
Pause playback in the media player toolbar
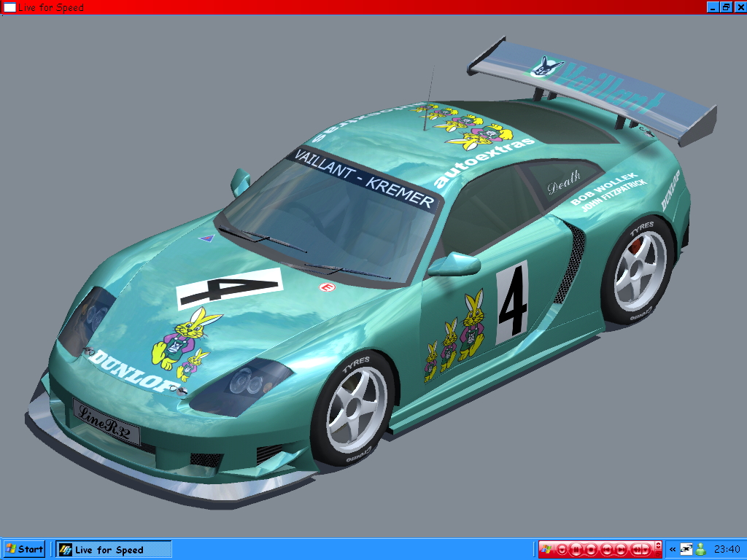pyautogui.click(x=576, y=550)
